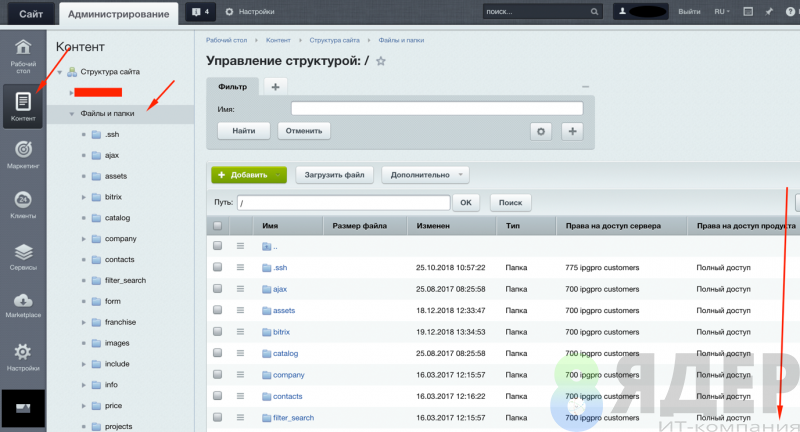Viewport: 800px width, 432px height.
Task: Select the Контент sidebar section
Action: point(23,106)
